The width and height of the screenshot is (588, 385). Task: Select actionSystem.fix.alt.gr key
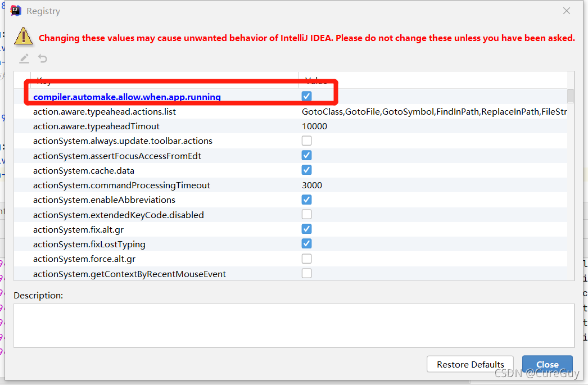pyautogui.click(x=78, y=229)
